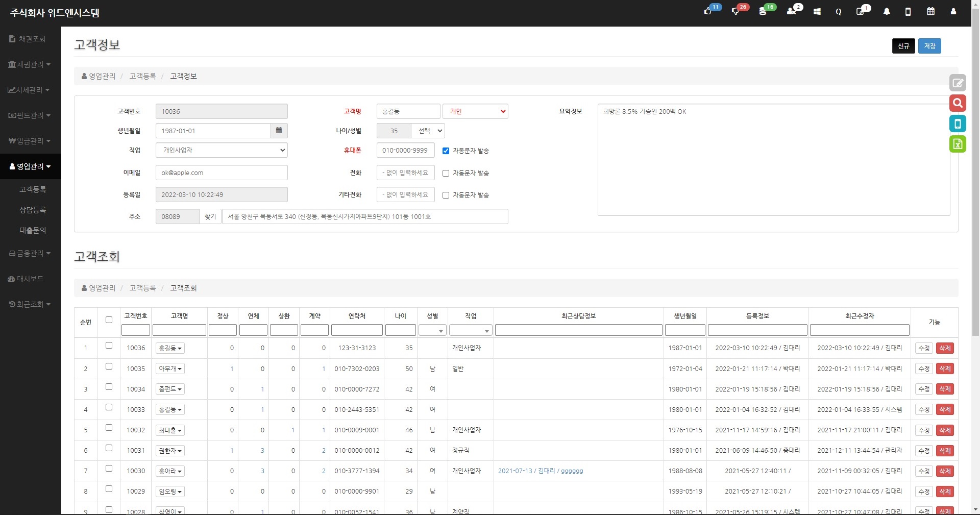This screenshot has height=515, width=980.
Task: Click the green Excel export button
Action: [x=958, y=144]
